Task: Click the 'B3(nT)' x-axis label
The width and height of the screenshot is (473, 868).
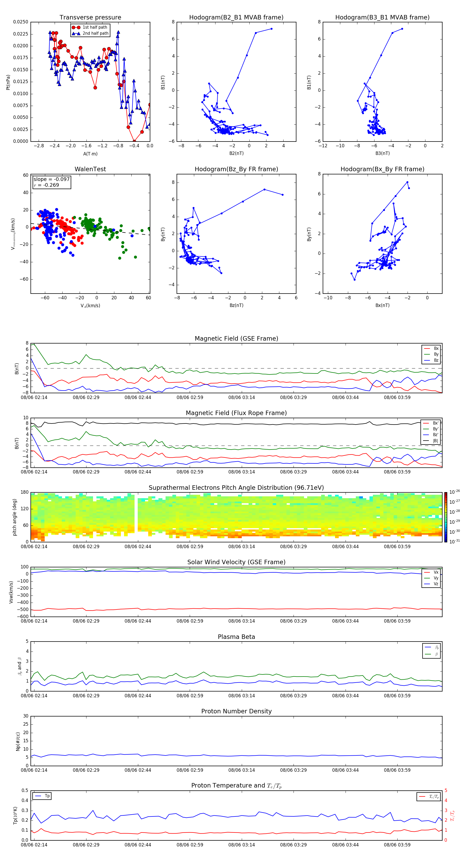Action: [x=382, y=153]
